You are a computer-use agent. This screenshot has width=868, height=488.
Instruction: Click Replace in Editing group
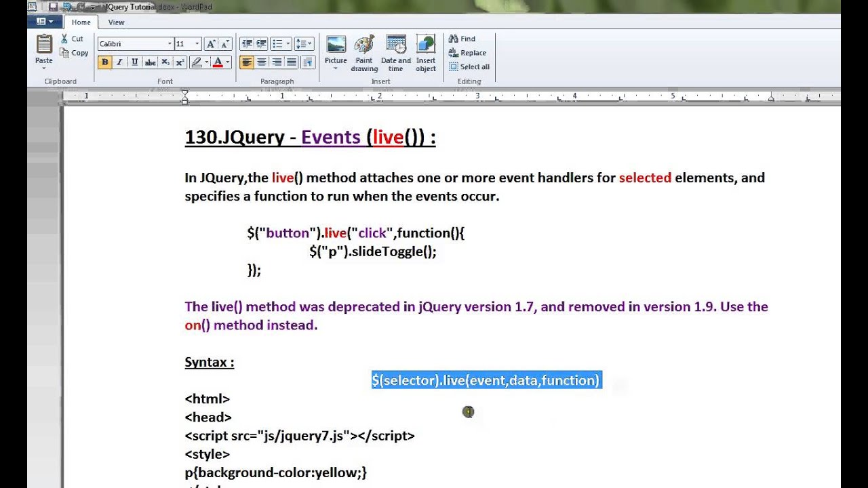coord(467,53)
